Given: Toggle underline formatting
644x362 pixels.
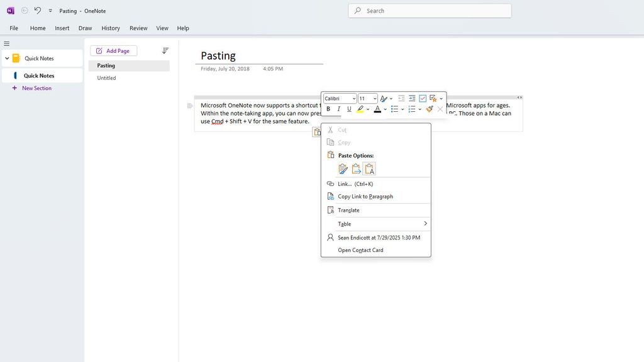Looking at the screenshot, I should (x=349, y=109).
